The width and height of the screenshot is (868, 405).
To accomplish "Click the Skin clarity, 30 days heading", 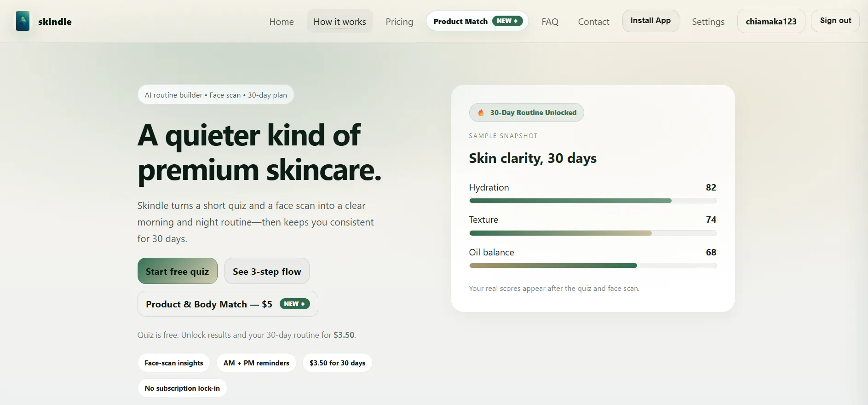I will coord(533,158).
